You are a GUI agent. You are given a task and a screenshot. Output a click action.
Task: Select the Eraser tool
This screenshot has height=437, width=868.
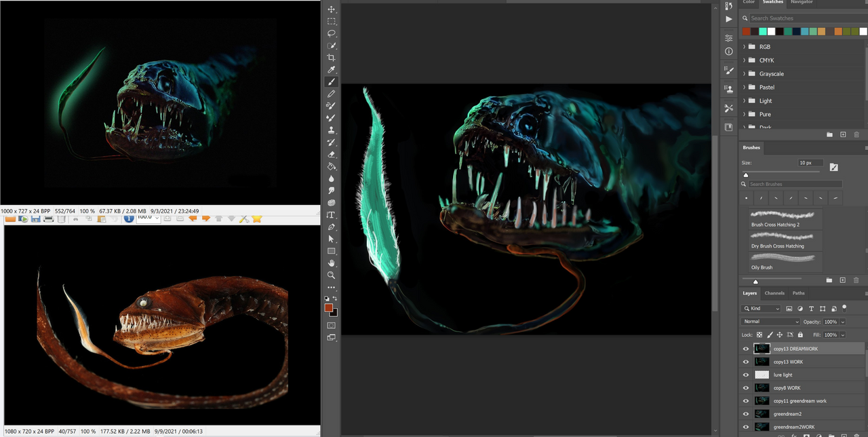332,155
